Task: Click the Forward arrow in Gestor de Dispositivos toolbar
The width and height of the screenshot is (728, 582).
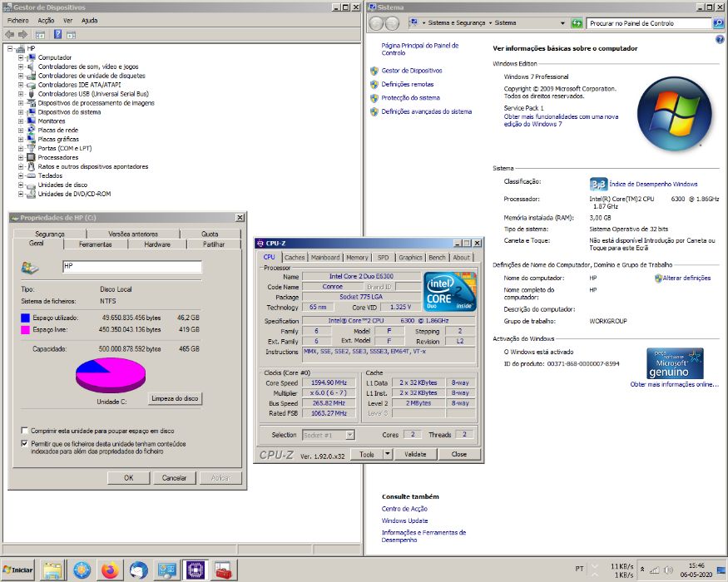Action: point(22,34)
